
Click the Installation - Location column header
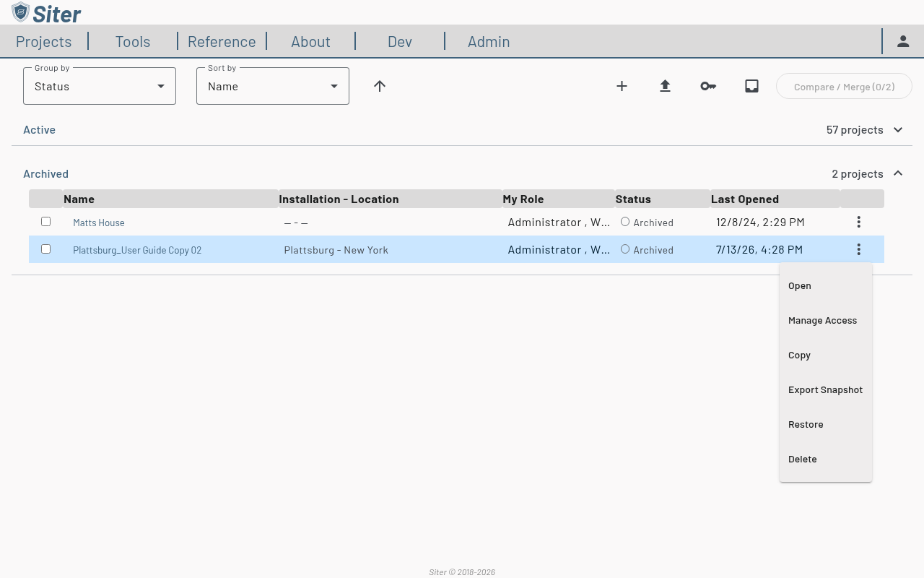pyautogui.click(x=390, y=199)
